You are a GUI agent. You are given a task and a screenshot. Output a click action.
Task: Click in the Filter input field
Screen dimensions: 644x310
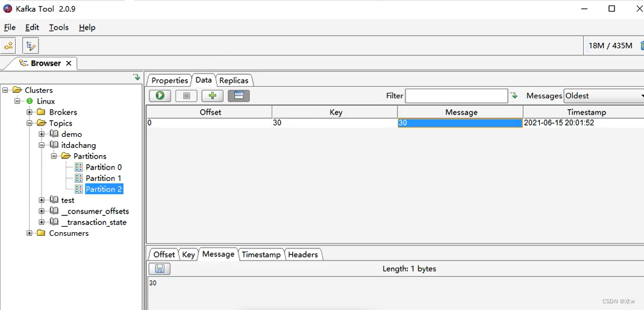tap(456, 96)
